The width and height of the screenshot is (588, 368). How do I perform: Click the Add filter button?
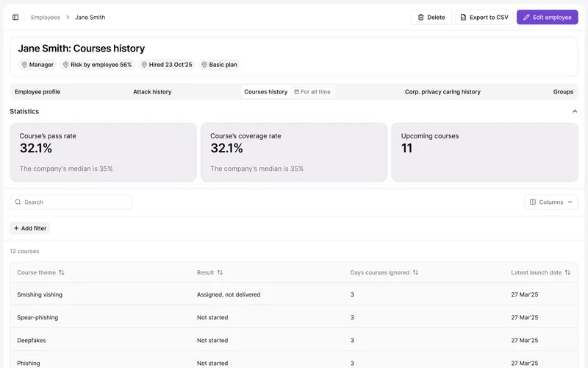click(x=29, y=228)
